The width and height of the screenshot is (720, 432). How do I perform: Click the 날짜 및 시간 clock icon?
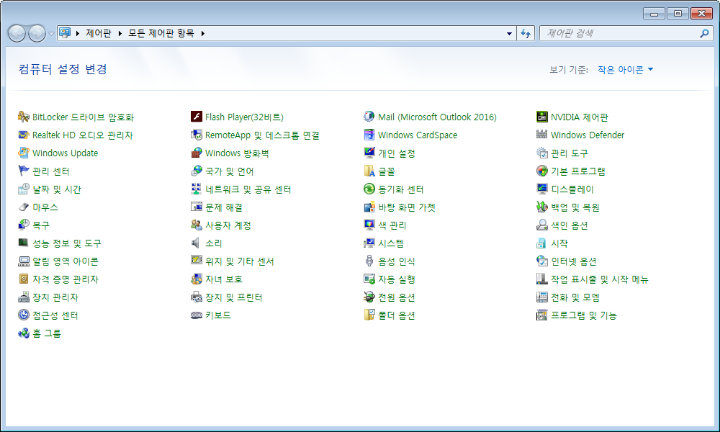[23, 189]
